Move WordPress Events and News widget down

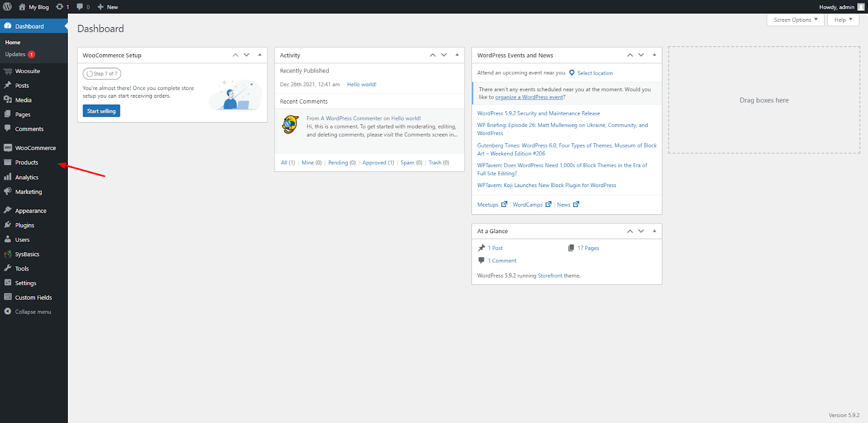point(641,55)
